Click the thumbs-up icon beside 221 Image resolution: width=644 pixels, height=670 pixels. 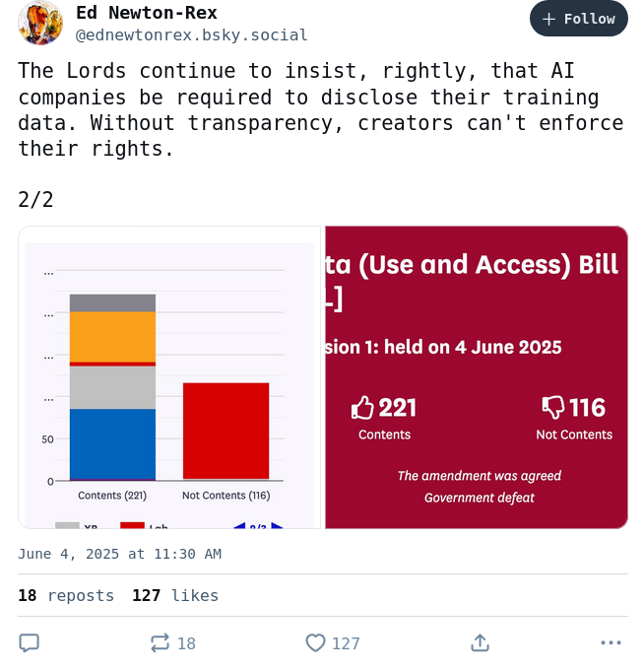pyautogui.click(x=362, y=408)
